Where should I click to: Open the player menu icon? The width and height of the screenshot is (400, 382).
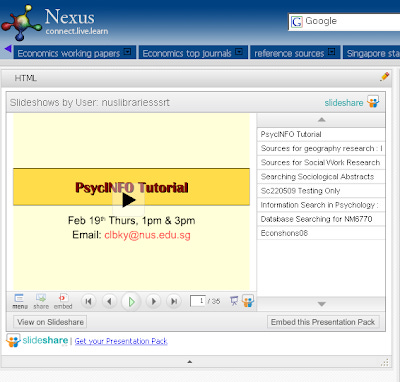(x=20, y=301)
